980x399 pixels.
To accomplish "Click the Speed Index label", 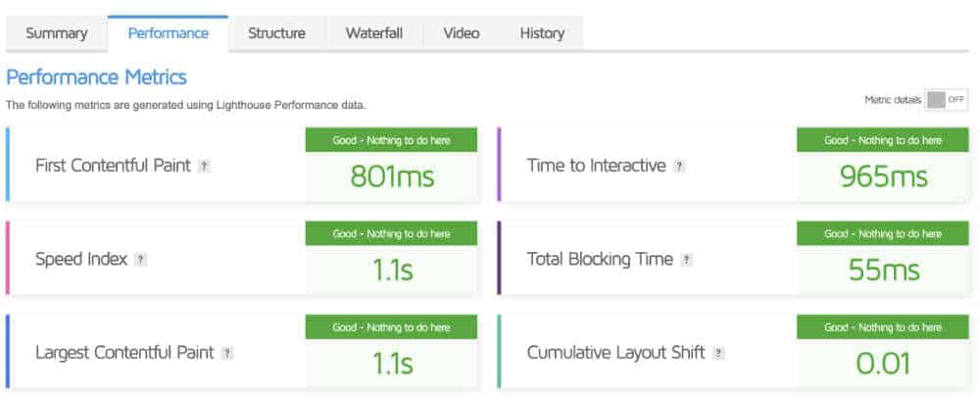I will tap(81, 260).
